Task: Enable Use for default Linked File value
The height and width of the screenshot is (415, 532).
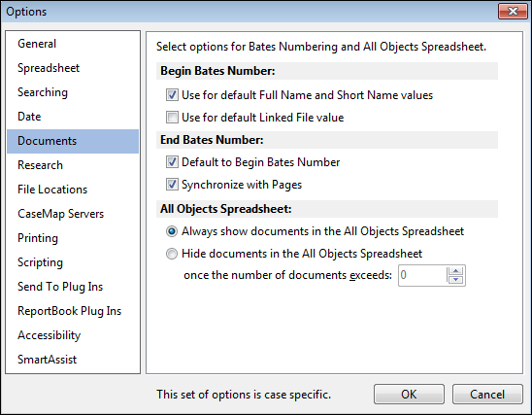Action: pos(172,118)
